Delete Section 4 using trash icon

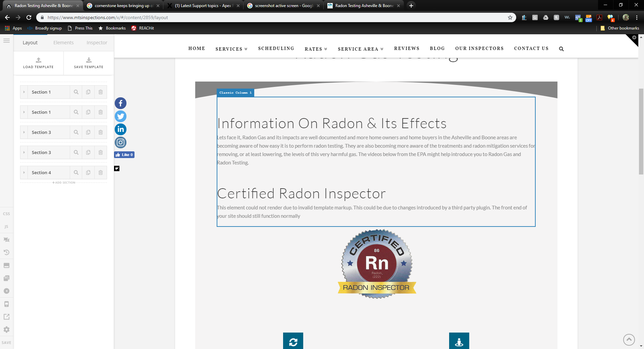point(101,172)
